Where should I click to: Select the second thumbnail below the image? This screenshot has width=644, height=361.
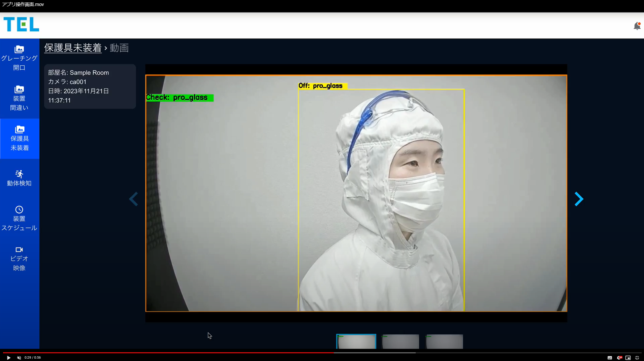(x=400, y=341)
